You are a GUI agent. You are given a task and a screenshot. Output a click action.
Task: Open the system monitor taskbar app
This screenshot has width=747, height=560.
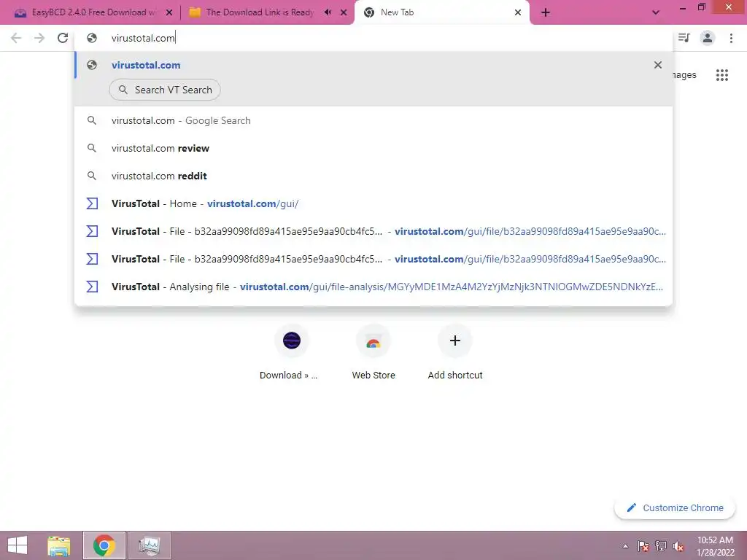click(149, 545)
